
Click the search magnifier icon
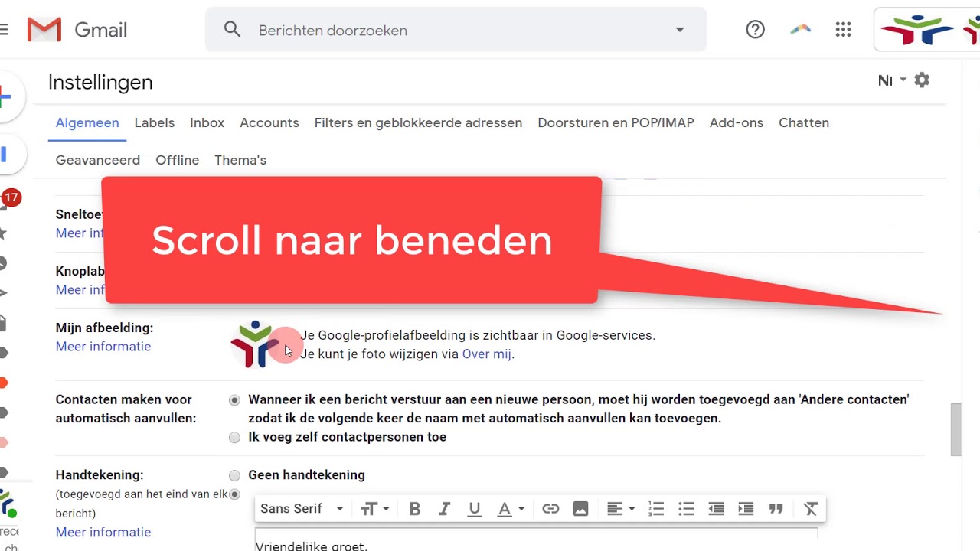232,30
